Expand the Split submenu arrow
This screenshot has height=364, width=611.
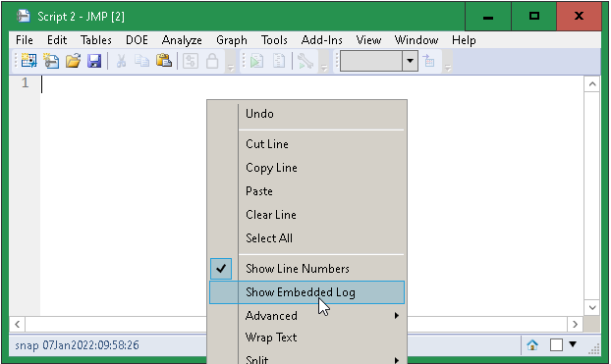tap(396, 360)
